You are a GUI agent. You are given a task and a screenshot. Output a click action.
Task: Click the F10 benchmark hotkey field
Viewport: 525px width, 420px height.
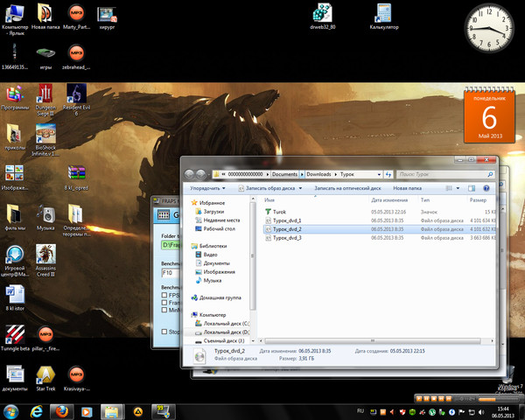[x=171, y=273]
